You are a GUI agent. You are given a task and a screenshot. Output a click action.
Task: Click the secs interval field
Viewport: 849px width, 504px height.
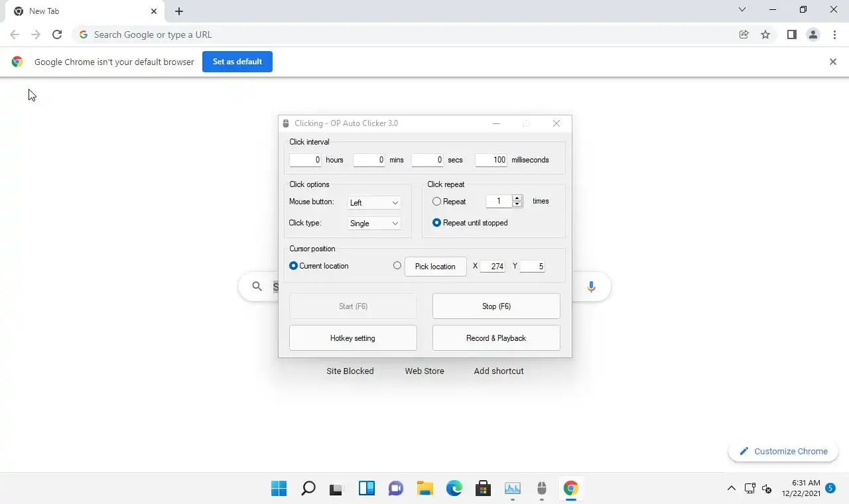point(427,160)
